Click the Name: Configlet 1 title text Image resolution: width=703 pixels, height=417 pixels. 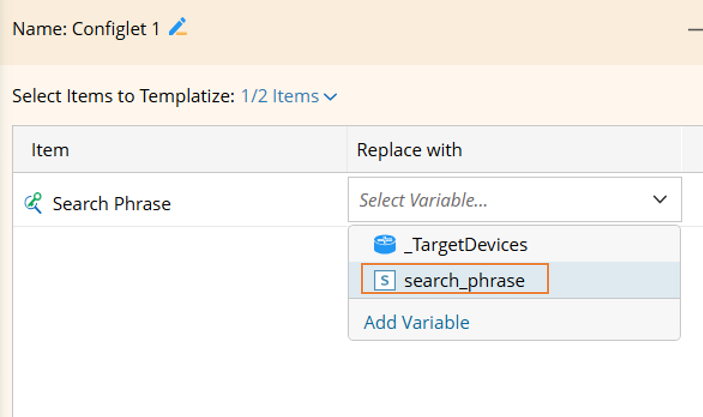(x=86, y=29)
